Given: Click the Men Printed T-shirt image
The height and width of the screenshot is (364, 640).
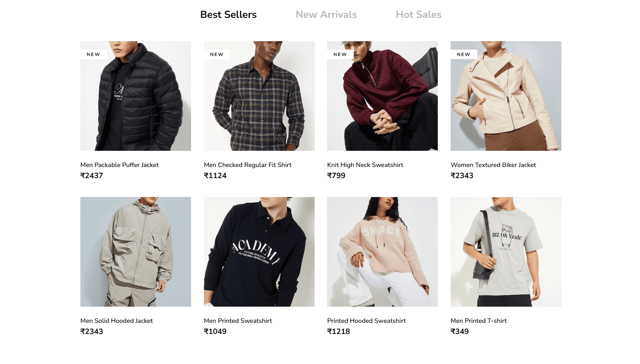Looking at the screenshot, I should tap(506, 252).
